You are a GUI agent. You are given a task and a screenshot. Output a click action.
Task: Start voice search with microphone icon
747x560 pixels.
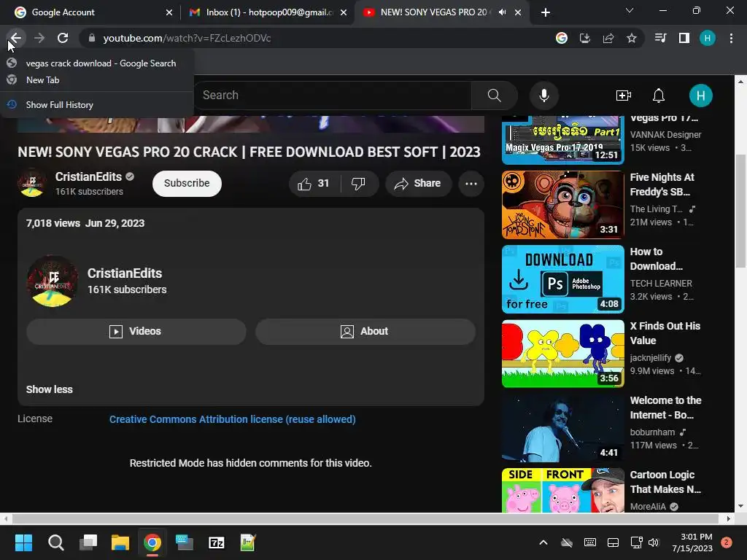(x=544, y=96)
